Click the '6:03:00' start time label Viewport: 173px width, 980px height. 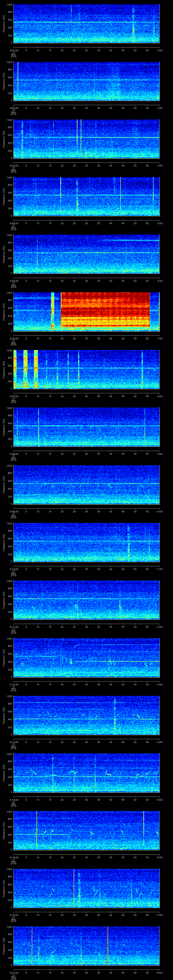click(14, 166)
